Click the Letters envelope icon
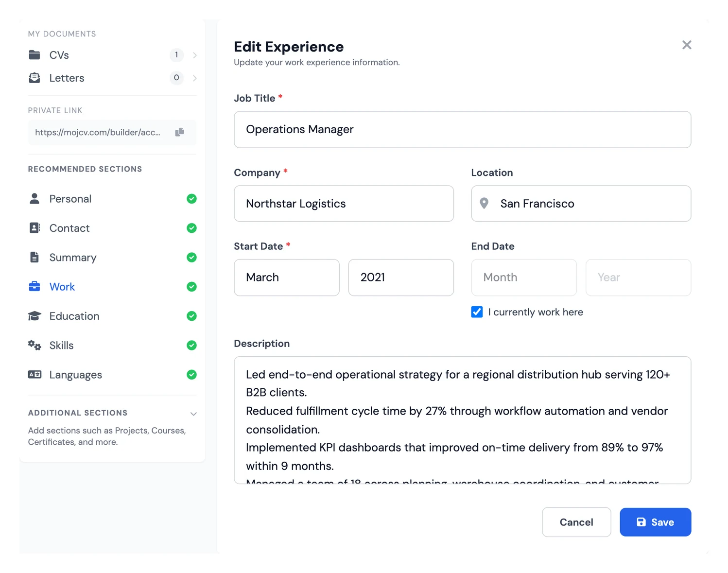The height and width of the screenshot is (573, 728). point(35,78)
